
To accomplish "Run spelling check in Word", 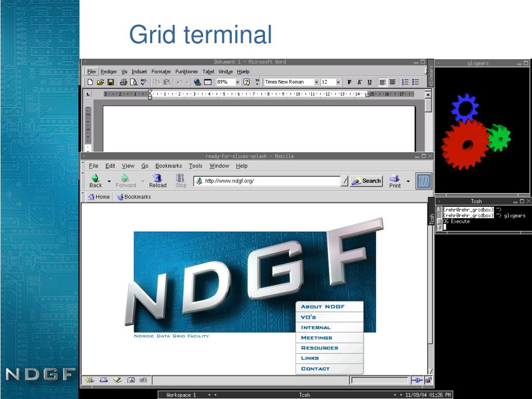I will tap(143, 82).
